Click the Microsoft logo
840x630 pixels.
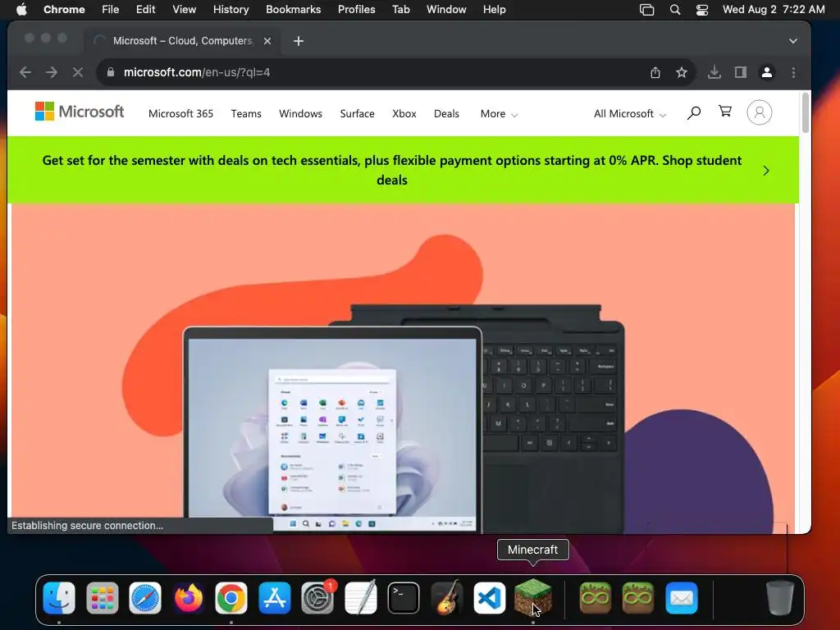click(x=80, y=112)
